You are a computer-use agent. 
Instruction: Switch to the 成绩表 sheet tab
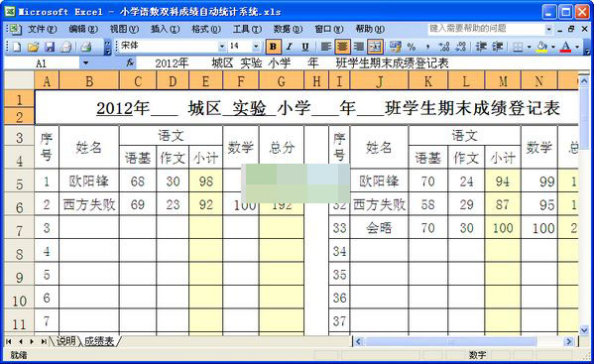tap(99, 341)
